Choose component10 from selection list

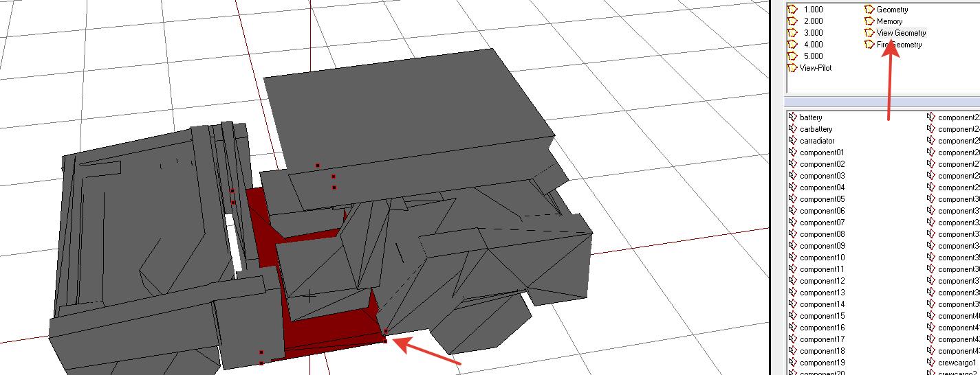click(822, 258)
